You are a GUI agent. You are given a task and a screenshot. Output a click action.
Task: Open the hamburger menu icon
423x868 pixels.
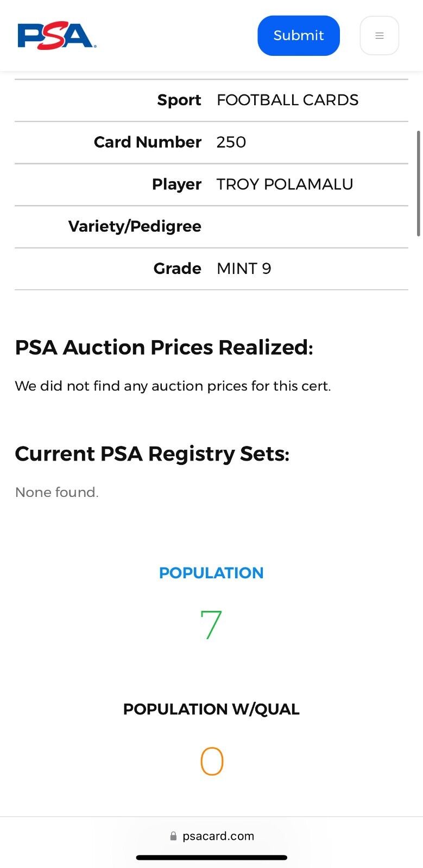[x=380, y=35]
